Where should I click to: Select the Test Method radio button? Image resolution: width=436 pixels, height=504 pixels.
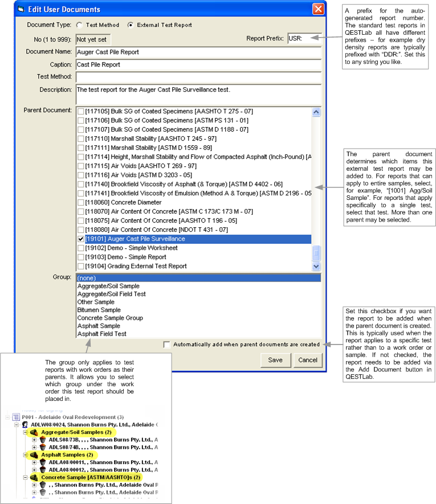pyautogui.click(x=80, y=25)
